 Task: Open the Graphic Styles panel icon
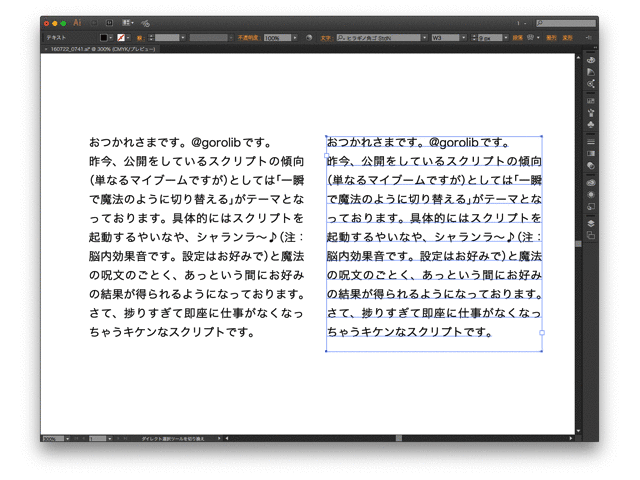pyautogui.click(x=591, y=207)
